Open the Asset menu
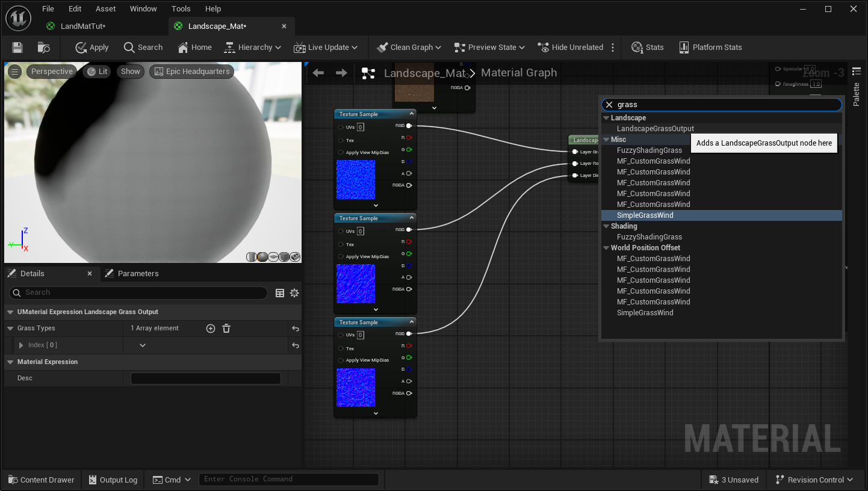The width and height of the screenshot is (868, 491). point(106,9)
